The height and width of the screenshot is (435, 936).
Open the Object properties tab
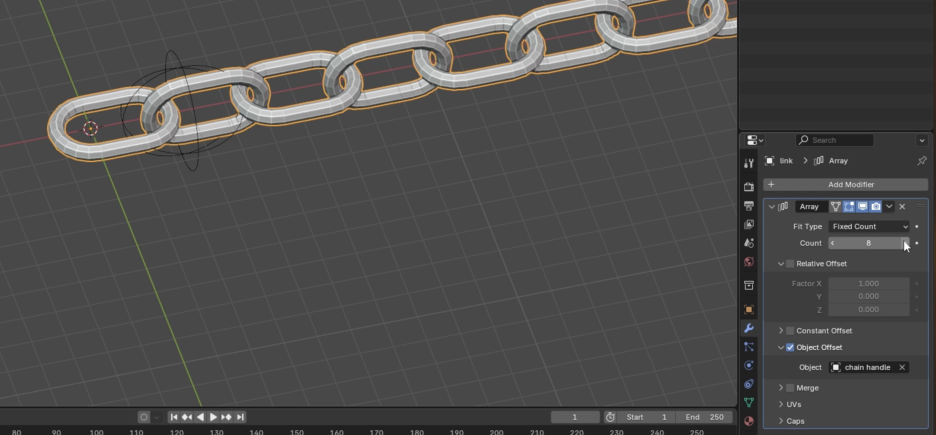(x=749, y=310)
